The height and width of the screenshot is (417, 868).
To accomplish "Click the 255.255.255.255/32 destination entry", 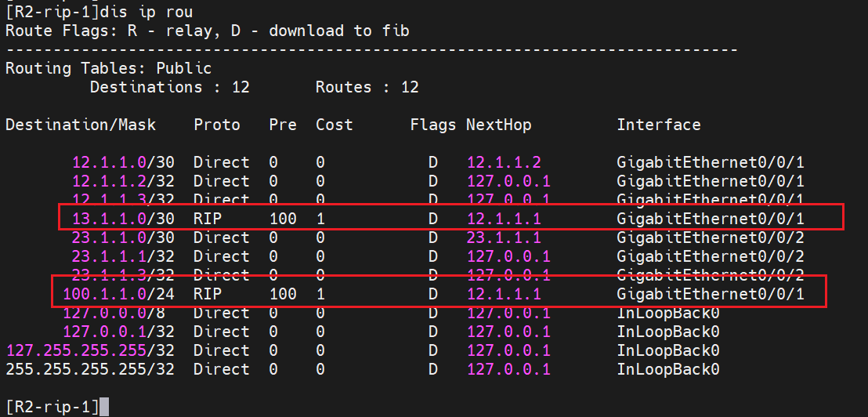I will tap(90, 369).
